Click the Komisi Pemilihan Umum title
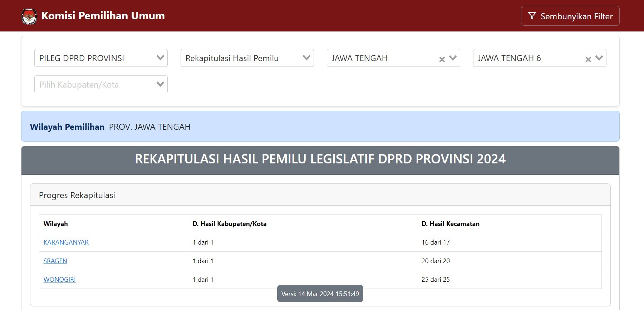The width and height of the screenshot is (644, 310). pyautogui.click(x=103, y=16)
